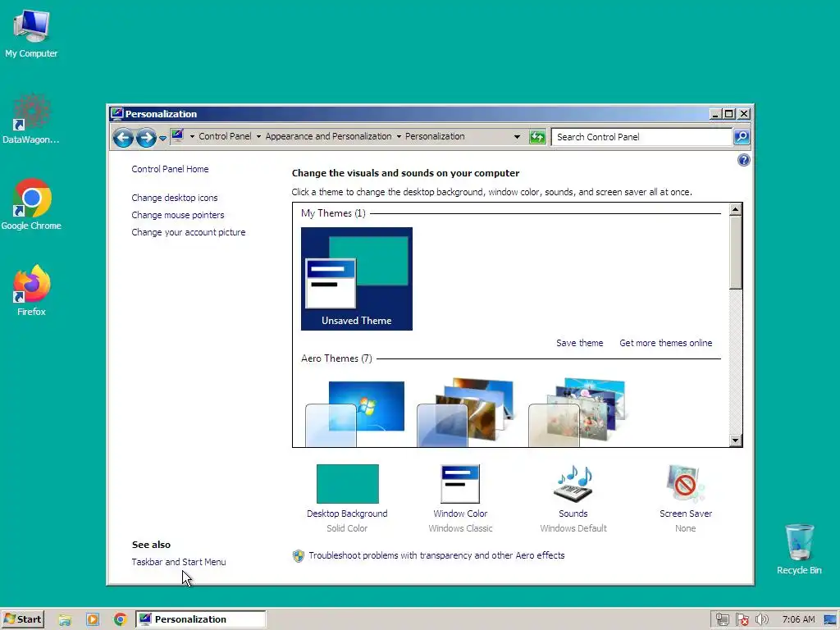Open Windows Media Player taskbar icon
Image resolution: width=840 pixels, height=630 pixels.
click(93, 620)
